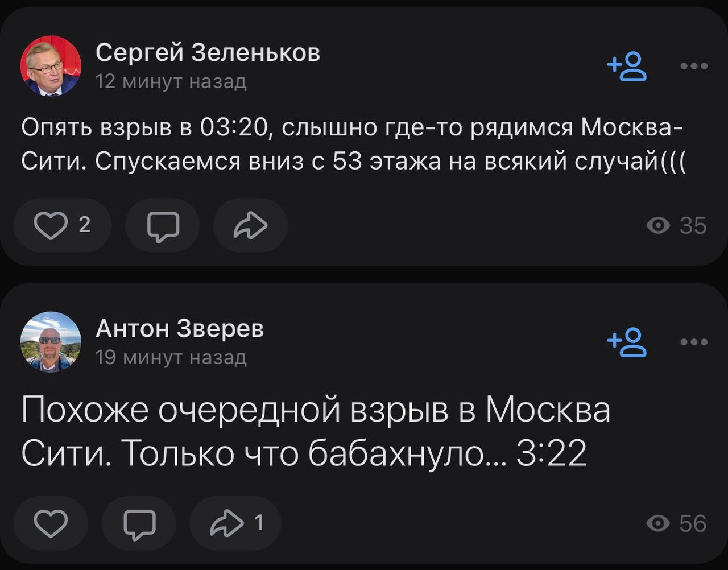Open the profile name Сергей Зеленьков
The image size is (728, 570).
(x=208, y=53)
